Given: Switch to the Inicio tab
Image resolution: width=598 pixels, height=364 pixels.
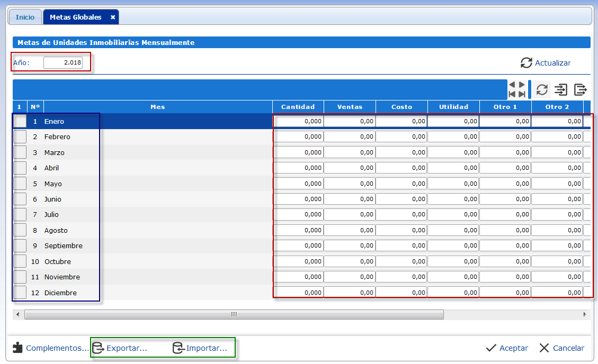Looking at the screenshot, I should click(25, 17).
